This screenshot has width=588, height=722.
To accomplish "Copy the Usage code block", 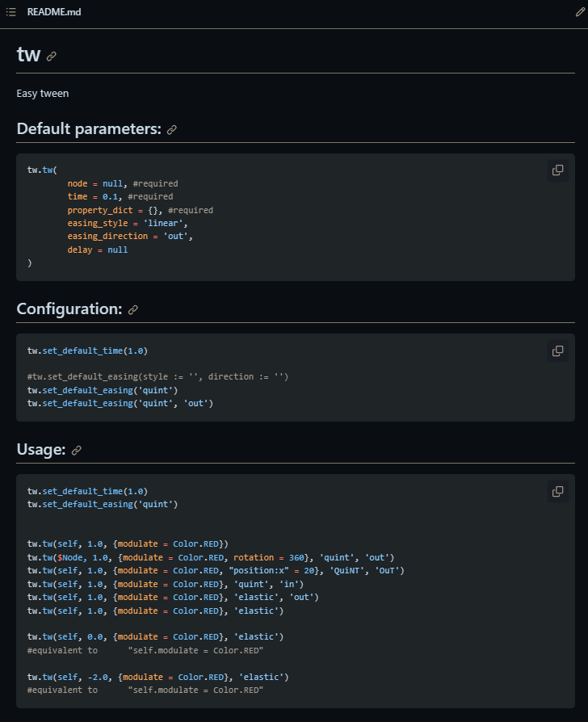I will [557, 491].
